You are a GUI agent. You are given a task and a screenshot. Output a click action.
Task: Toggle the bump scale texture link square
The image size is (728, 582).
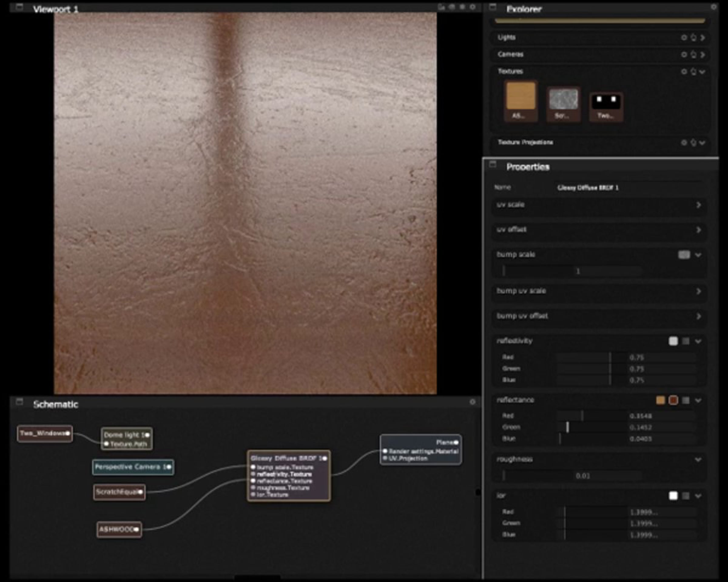click(x=684, y=255)
